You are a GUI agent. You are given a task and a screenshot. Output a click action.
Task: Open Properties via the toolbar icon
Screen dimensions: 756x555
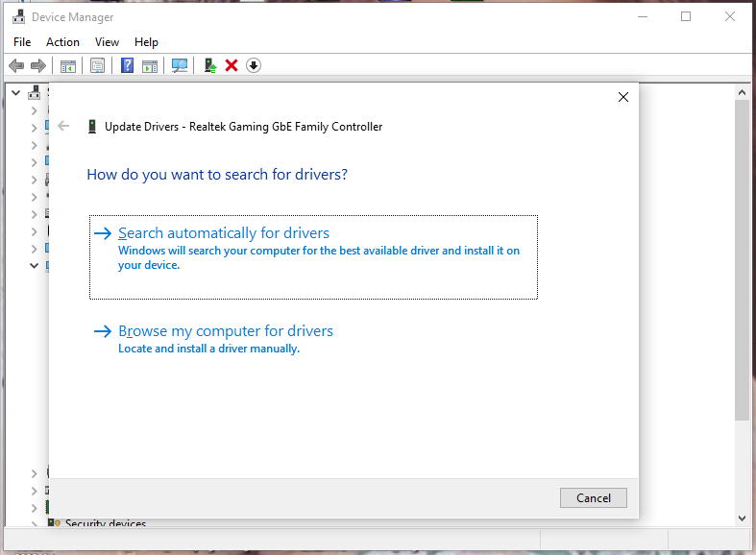[x=97, y=65]
